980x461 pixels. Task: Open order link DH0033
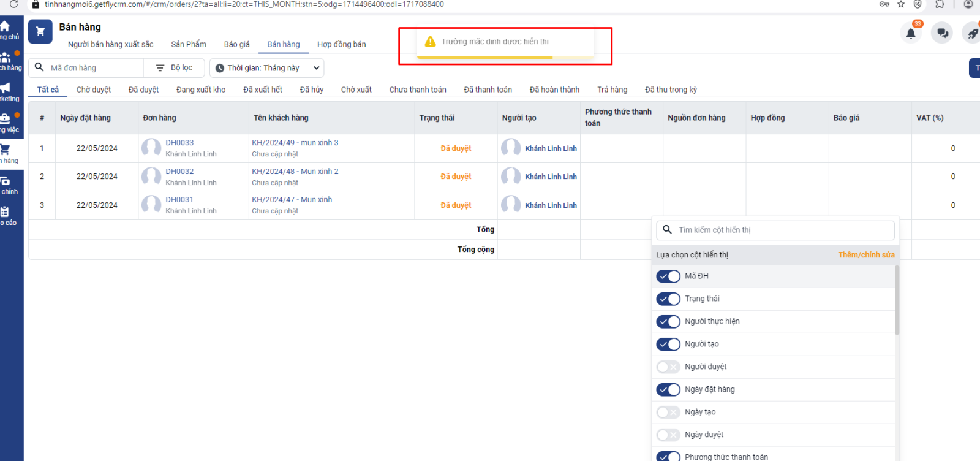179,143
